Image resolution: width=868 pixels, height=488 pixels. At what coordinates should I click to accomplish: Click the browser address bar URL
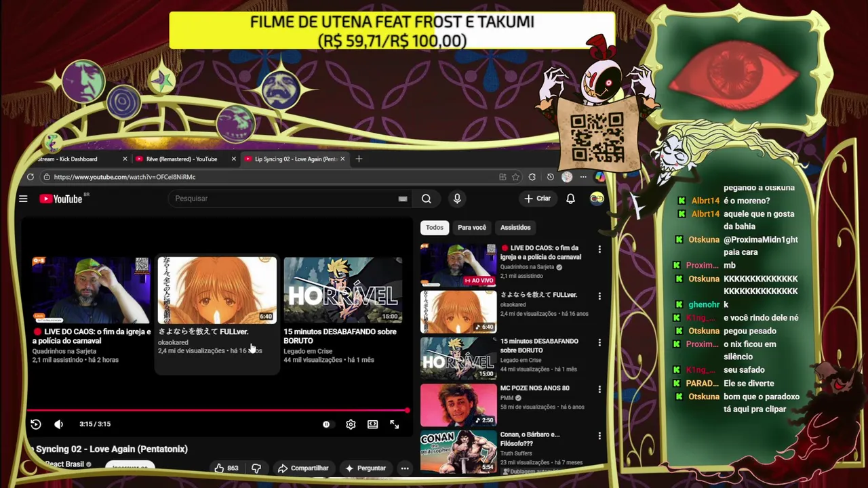(x=124, y=177)
